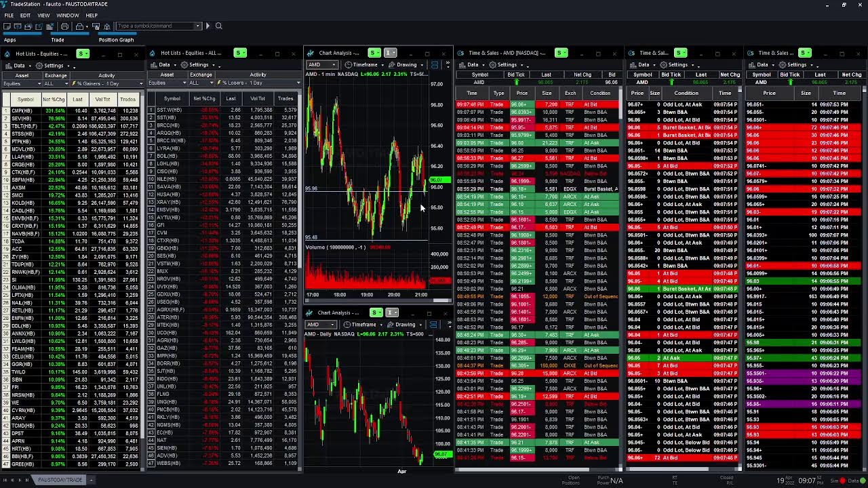
Task: Open Drawing menu in the top chart
Action: (x=406, y=65)
